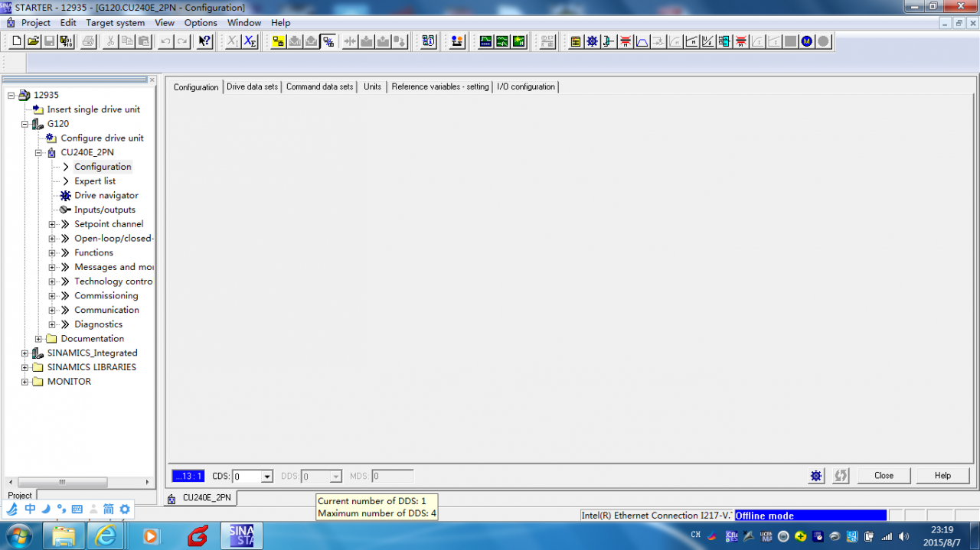Select CU240E_2PN bottom window tab

pyautogui.click(x=200, y=498)
